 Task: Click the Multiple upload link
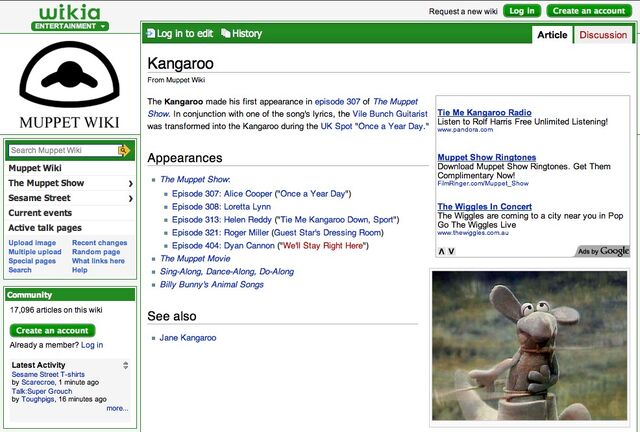(35, 252)
